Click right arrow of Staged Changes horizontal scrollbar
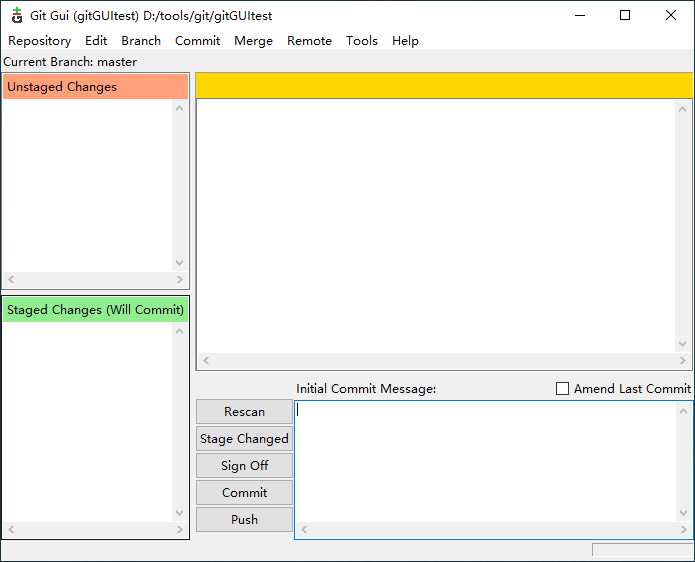 180,529
